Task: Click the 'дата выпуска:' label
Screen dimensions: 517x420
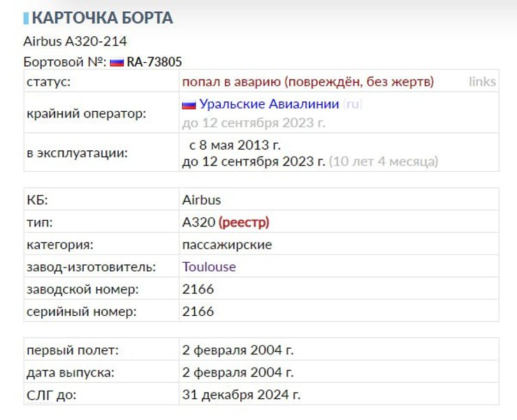Action: pyautogui.click(x=71, y=372)
